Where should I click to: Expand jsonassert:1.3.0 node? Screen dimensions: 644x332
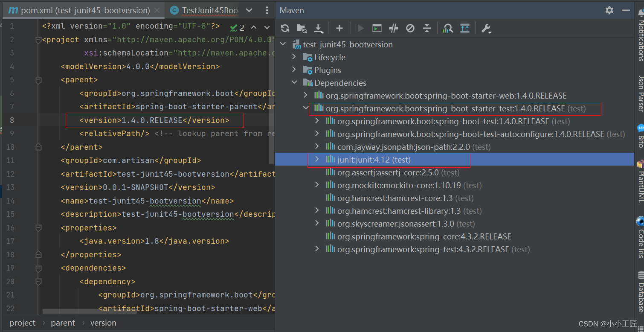tap(316, 224)
